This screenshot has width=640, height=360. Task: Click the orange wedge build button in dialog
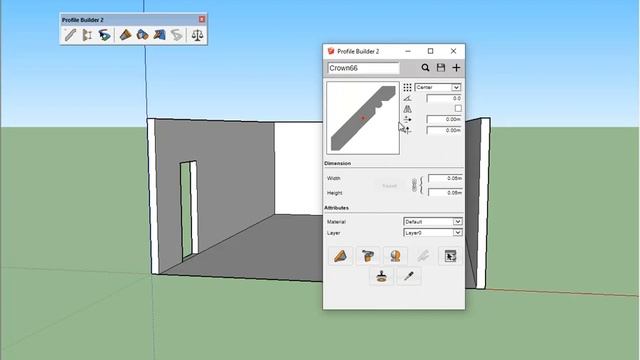coord(340,256)
